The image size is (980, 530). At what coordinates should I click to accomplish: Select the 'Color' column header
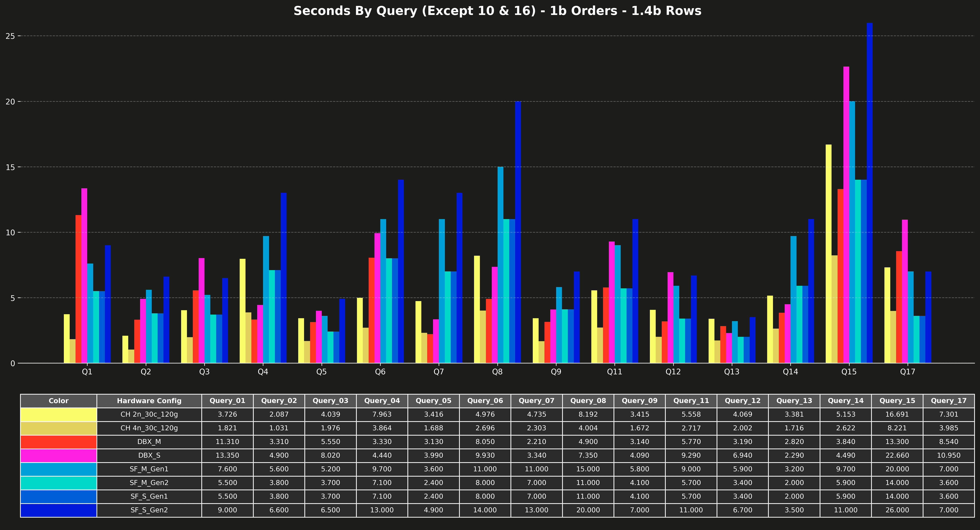coord(59,401)
